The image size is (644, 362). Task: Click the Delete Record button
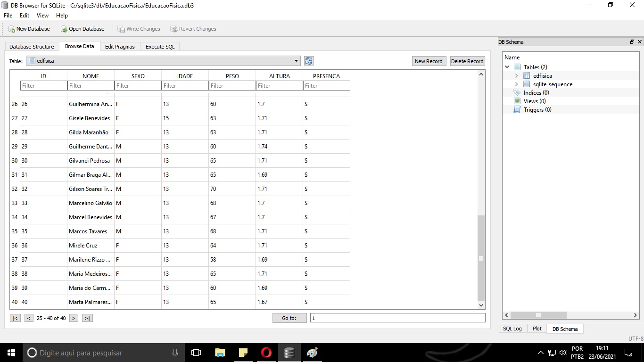coord(467,61)
